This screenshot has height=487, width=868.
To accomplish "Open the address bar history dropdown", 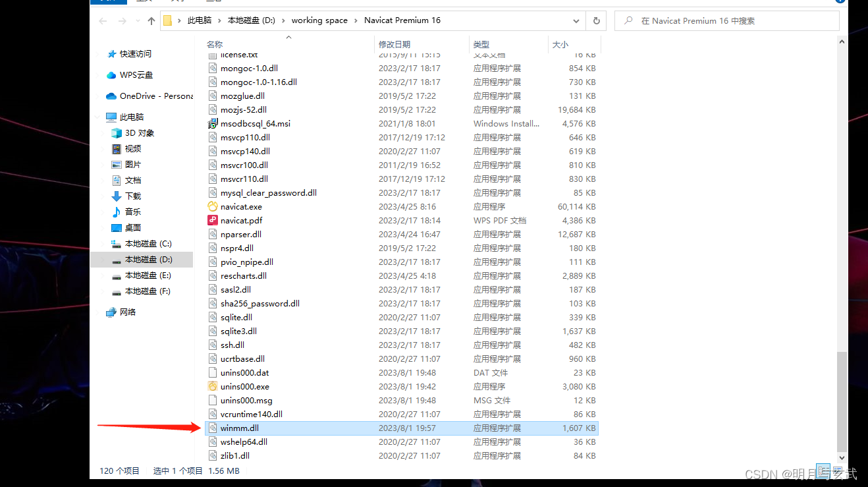I will [576, 20].
